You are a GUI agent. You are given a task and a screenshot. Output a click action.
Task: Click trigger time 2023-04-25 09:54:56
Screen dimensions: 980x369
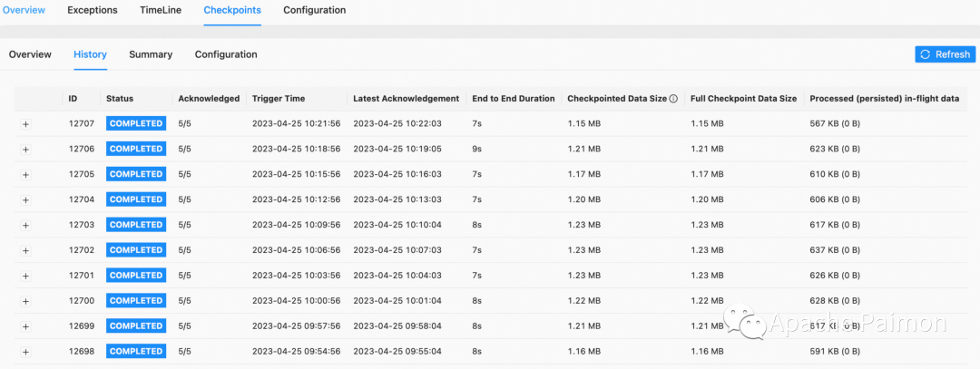point(296,352)
